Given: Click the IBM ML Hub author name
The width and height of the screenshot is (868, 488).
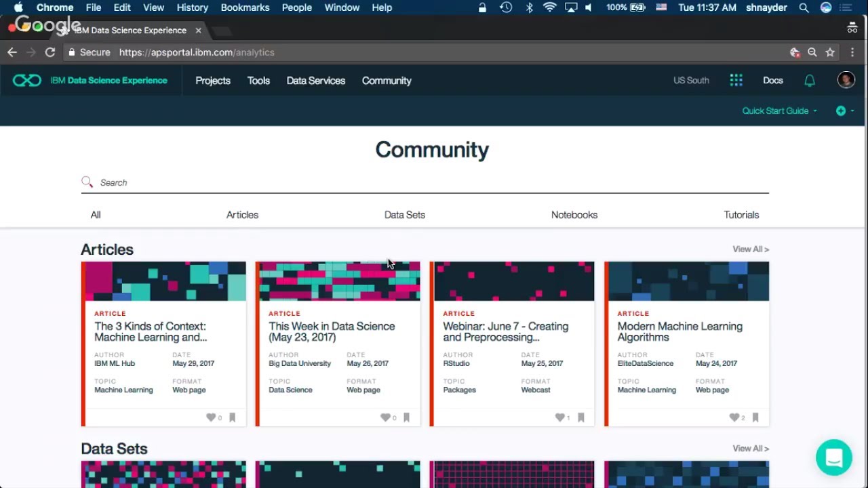Looking at the screenshot, I should 115,363.
